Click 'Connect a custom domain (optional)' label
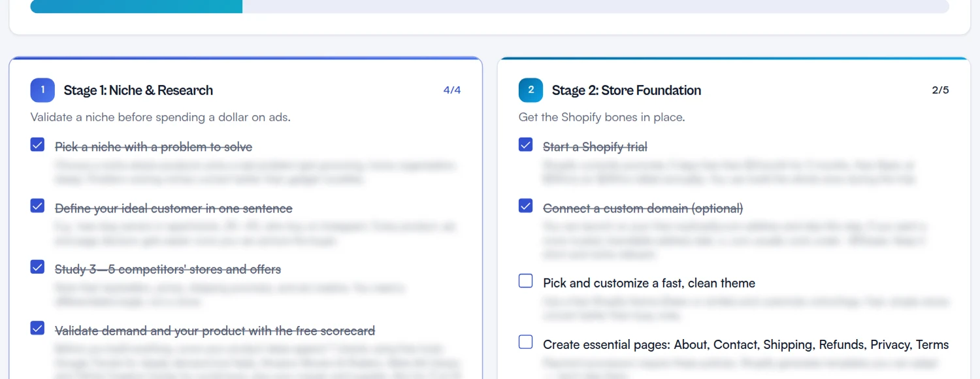The height and width of the screenshot is (379, 980). pos(643,208)
